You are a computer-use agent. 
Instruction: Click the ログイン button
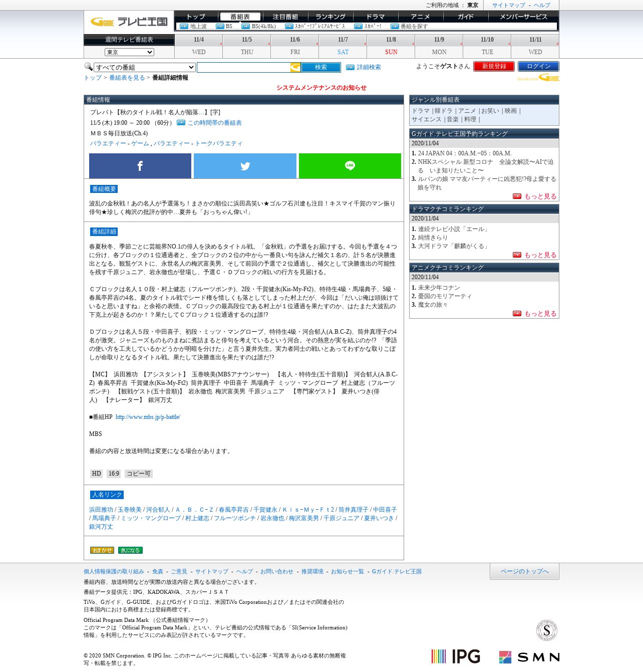point(538,66)
